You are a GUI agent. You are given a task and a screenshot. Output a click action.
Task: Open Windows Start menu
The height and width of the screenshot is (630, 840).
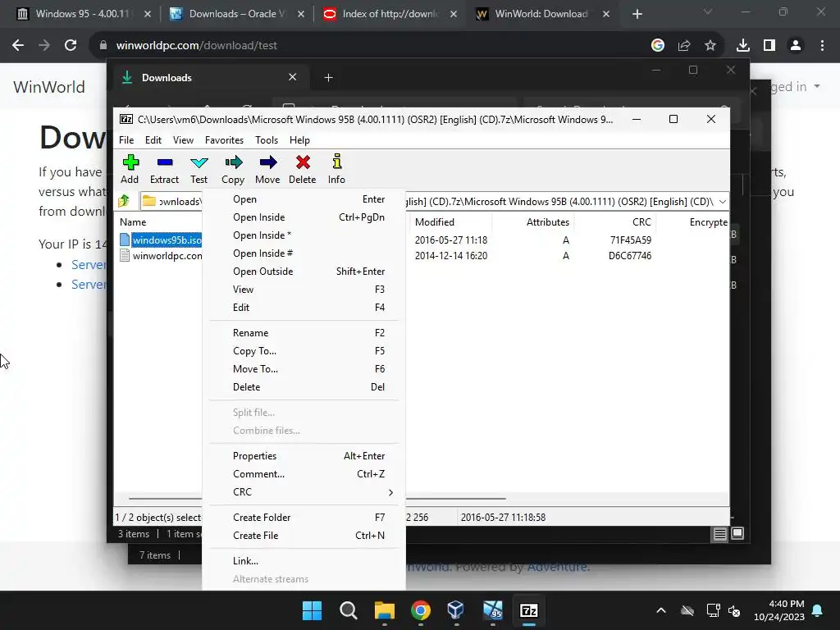[312, 610]
